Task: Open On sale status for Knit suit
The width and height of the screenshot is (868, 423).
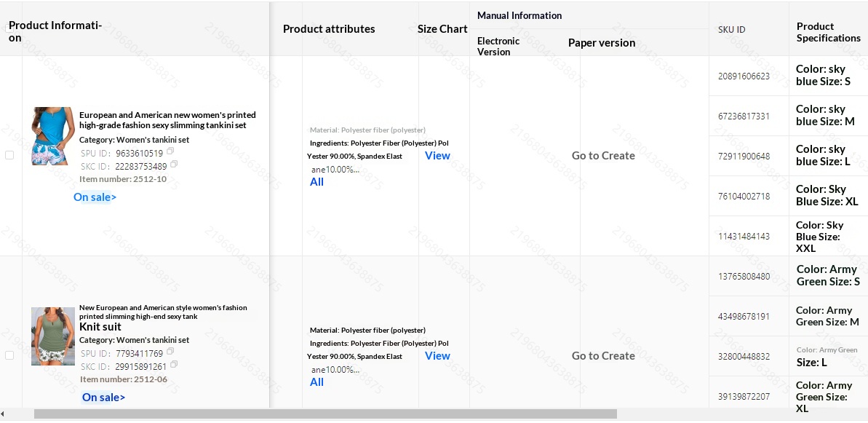Action: coord(103,398)
